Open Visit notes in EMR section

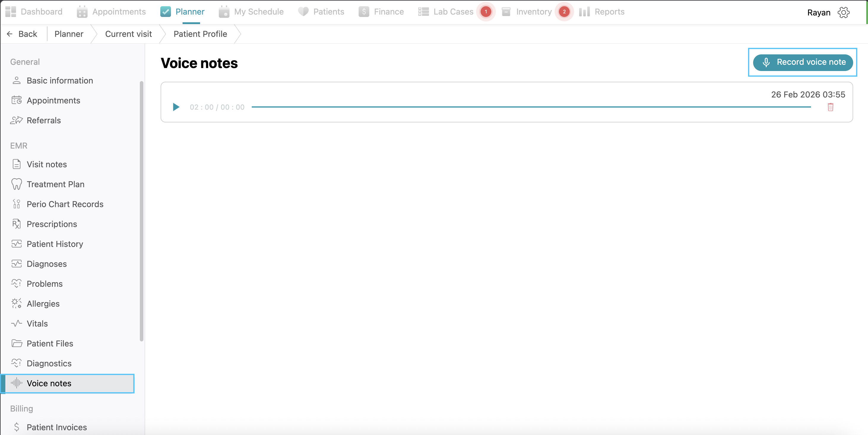tap(47, 164)
